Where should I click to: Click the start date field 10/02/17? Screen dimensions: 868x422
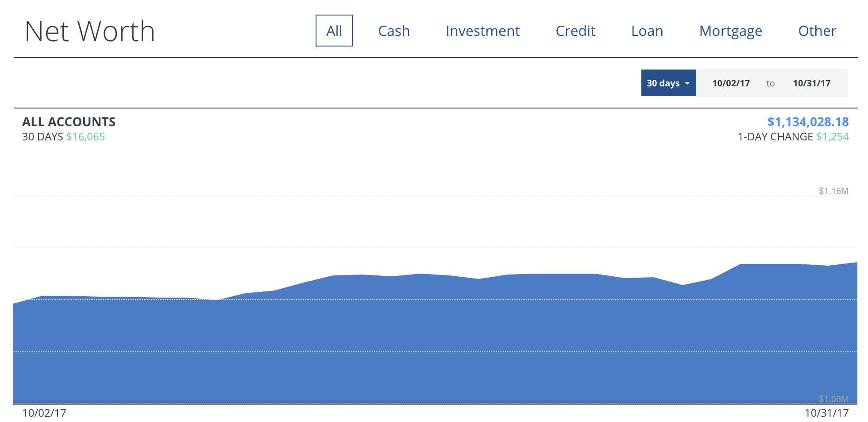[x=731, y=83]
